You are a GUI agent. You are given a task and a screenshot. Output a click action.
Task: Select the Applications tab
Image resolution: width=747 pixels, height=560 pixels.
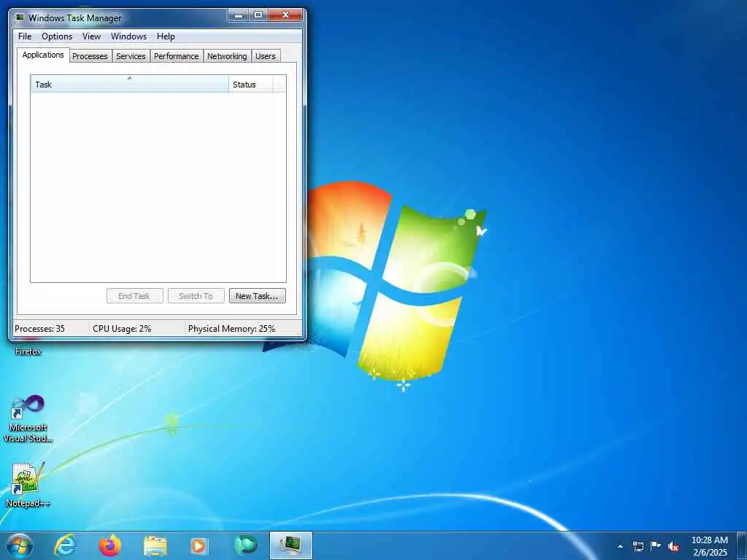[43, 55]
